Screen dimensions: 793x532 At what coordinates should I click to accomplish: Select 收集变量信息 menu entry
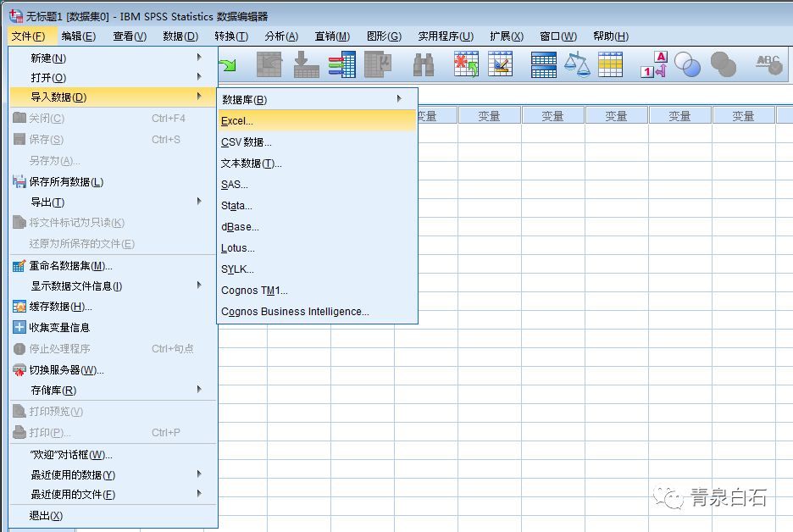(x=114, y=327)
